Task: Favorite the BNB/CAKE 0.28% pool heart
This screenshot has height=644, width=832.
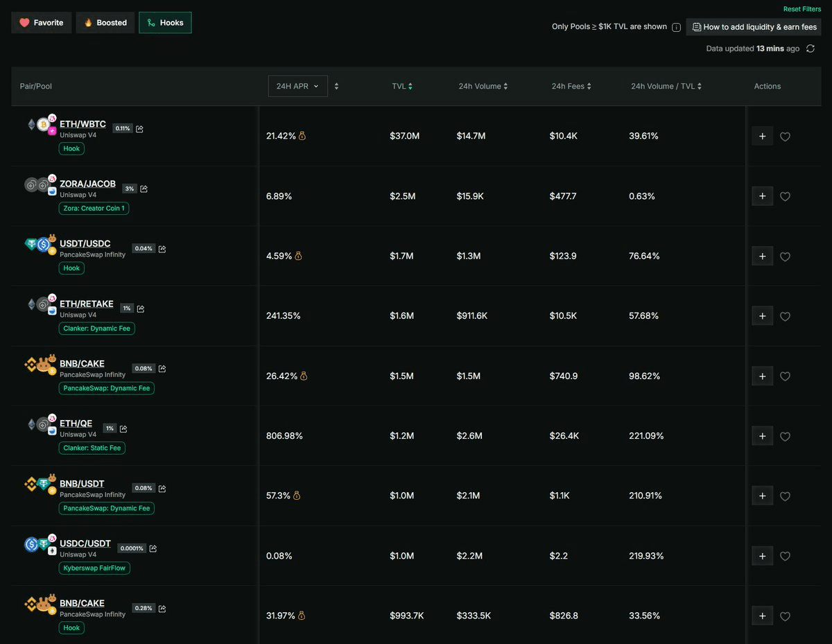Action: click(x=785, y=616)
